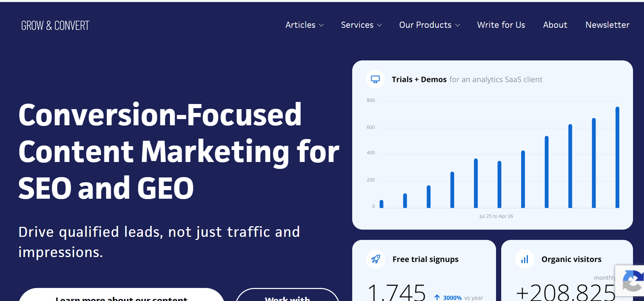Click the 600 y-axis label
The height and width of the screenshot is (301, 644).
point(370,127)
